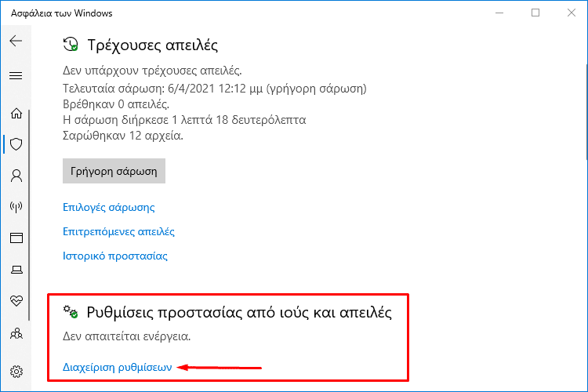588x392 pixels.
Task: Open the Home sidebar icon
Action: coord(16,113)
